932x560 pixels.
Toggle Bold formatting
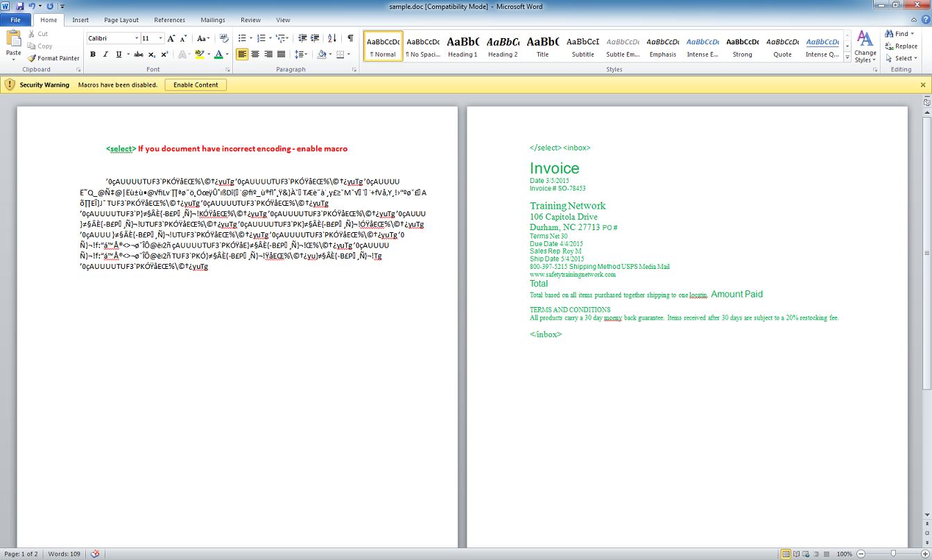92,54
